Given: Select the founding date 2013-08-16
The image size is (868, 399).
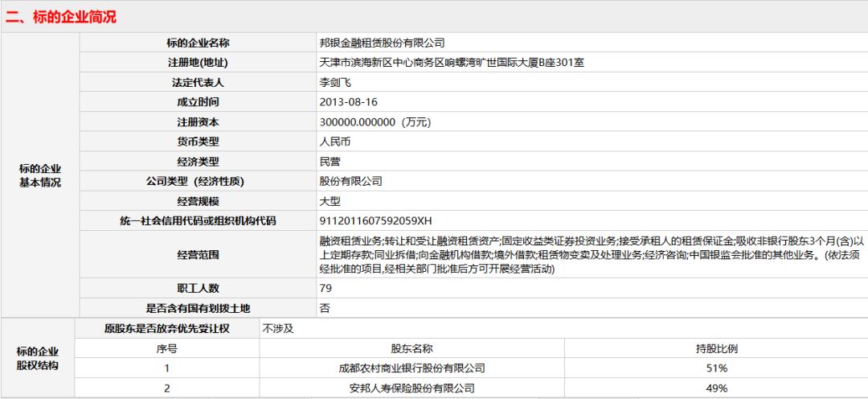Looking at the screenshot, I should pos(349,102).
